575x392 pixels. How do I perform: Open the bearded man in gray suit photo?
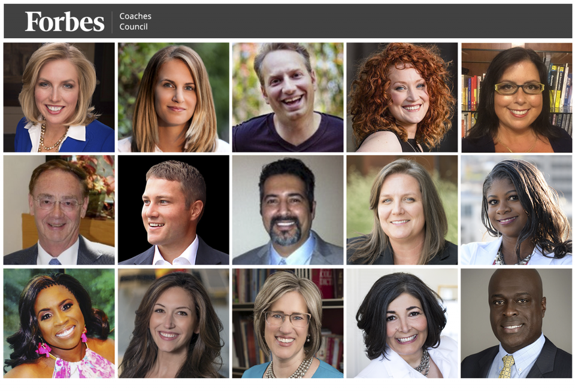click(288, 210)
